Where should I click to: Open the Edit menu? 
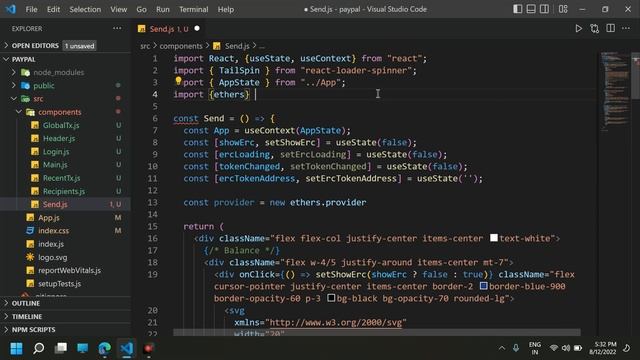[53, 9]
